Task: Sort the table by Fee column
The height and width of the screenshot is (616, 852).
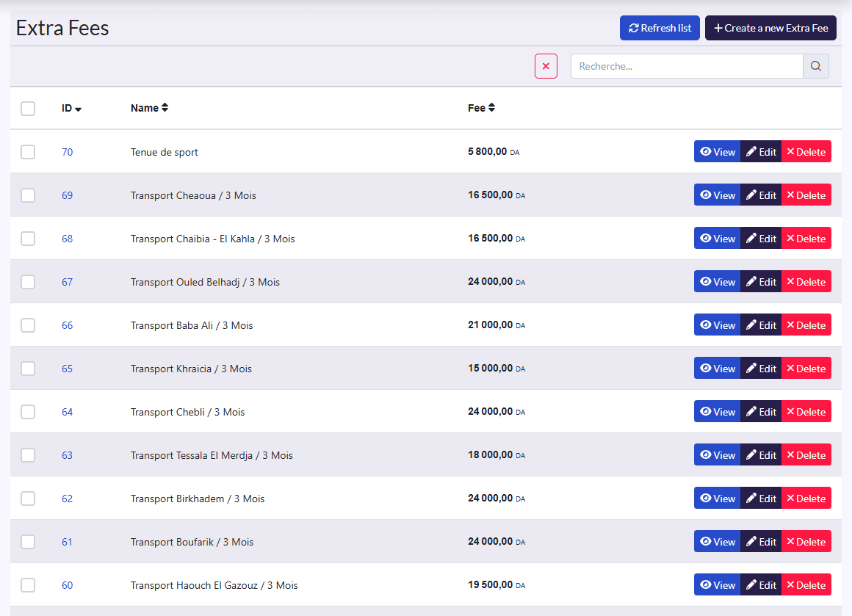Action: tap(481, 107)
